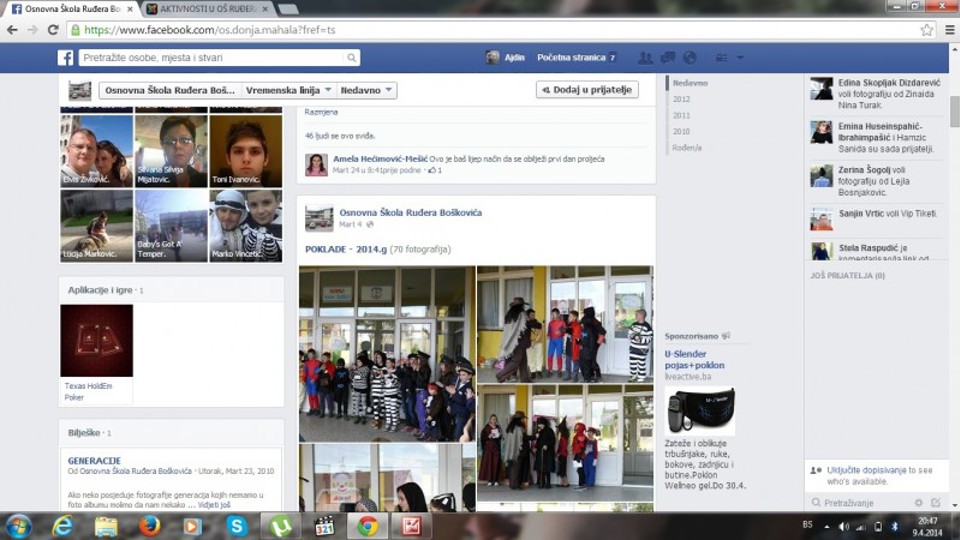Open Početna stranica link
This screenshot has width=960, height=540.
coord(571,58)
